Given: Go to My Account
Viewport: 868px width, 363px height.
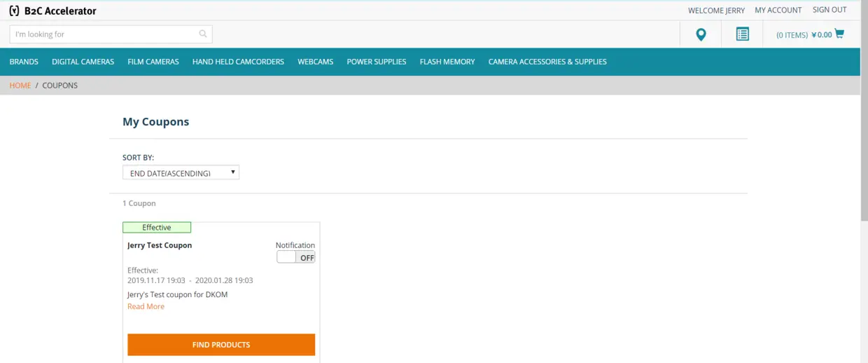Looking at the screenshot, I should point(778,10).
